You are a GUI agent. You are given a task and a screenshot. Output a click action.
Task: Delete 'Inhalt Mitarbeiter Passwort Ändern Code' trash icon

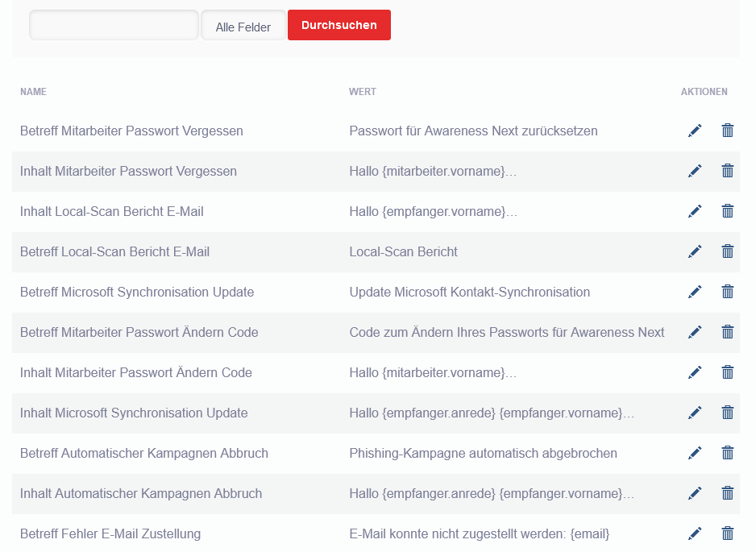click(727, 372)
